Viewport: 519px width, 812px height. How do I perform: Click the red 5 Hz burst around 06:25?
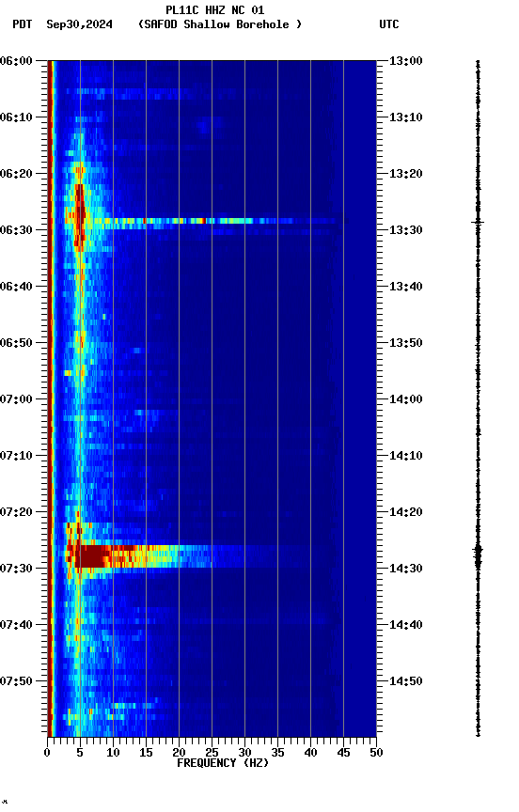pyautogui.click(x=79, y=215)
